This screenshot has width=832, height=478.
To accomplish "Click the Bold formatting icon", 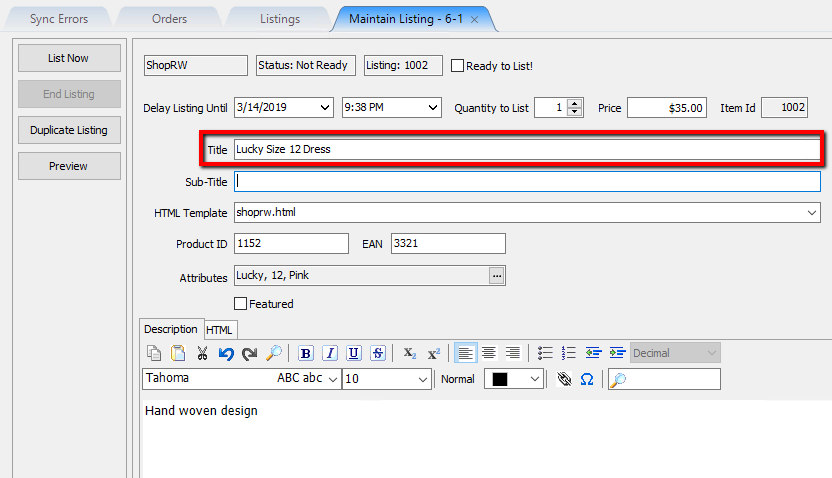I will click(306, 353).
